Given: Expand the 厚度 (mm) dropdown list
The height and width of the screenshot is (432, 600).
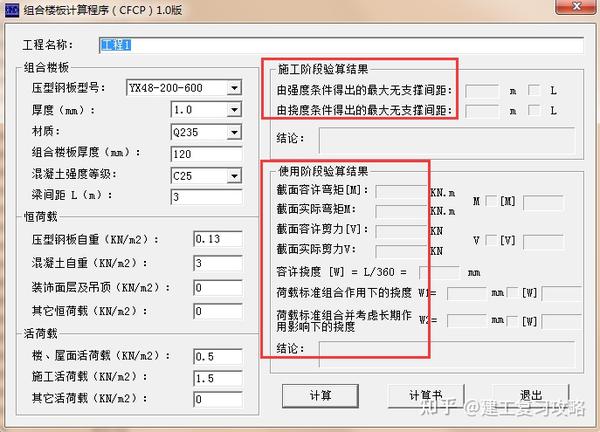Looking at the screenshot, I should click(234, 110).
